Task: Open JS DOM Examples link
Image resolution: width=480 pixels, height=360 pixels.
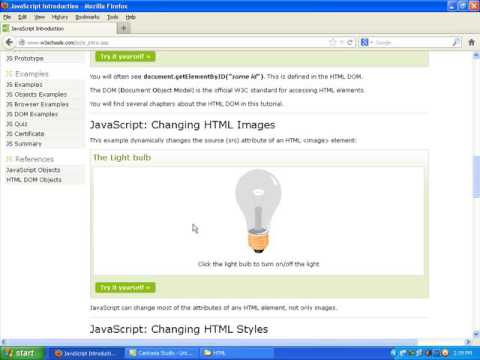Action: pyautogui.click(x=32, y=114)
